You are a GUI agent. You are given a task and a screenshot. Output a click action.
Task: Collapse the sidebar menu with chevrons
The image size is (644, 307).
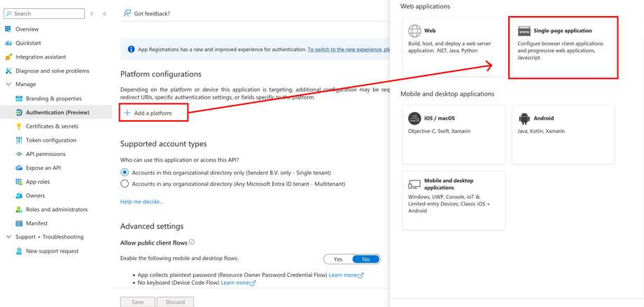105,14
